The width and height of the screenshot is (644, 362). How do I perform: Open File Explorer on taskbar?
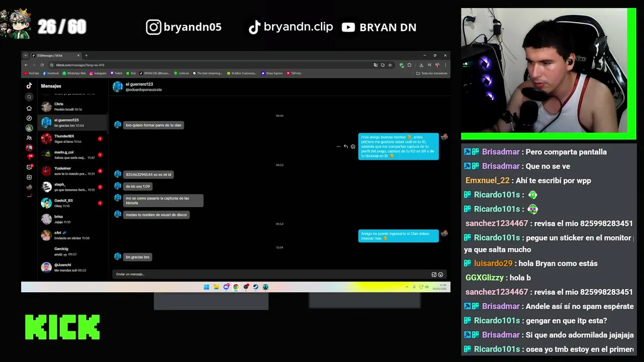(216, 287)
